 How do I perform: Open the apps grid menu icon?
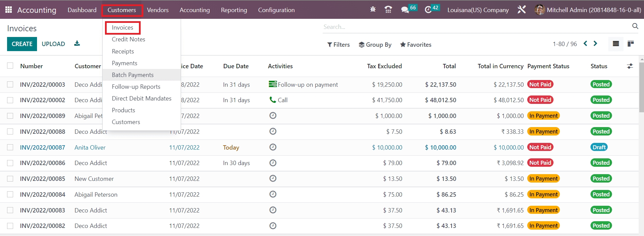(9, 10)
